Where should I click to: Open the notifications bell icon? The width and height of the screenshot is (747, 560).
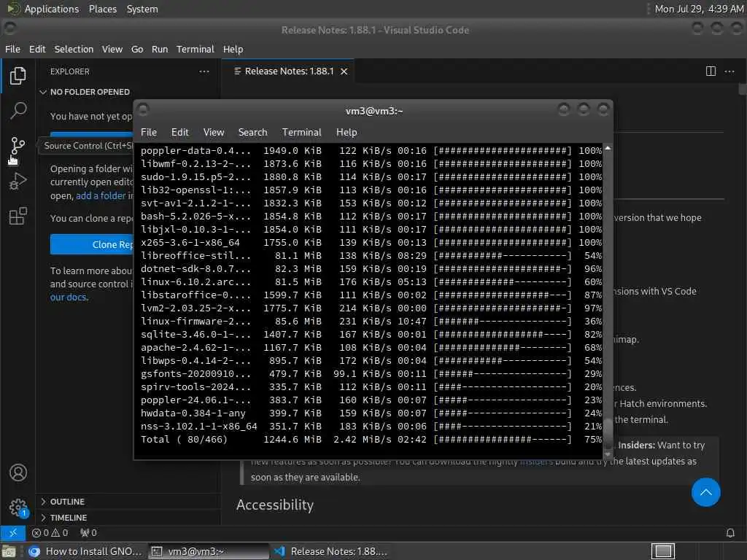[729, 533]
